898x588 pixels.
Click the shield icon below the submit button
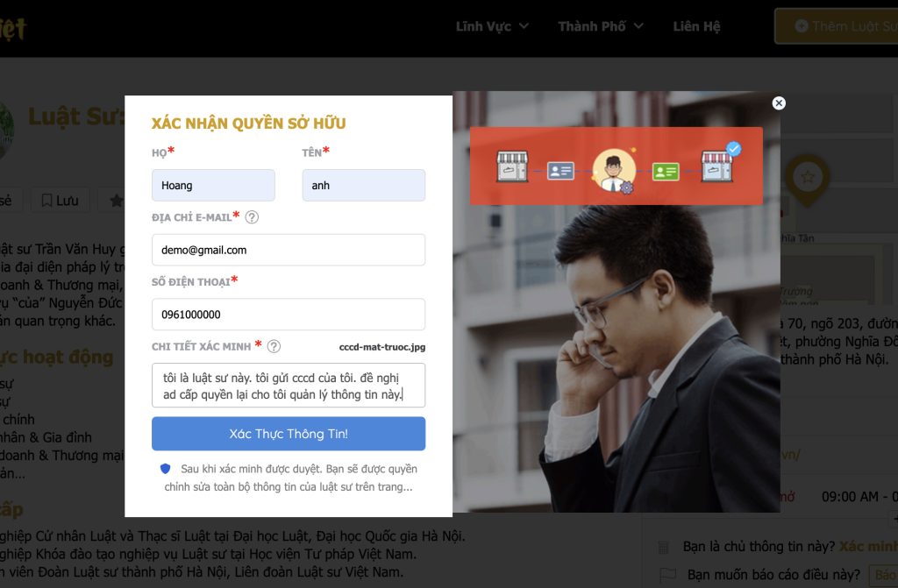[x=166, y=469]
